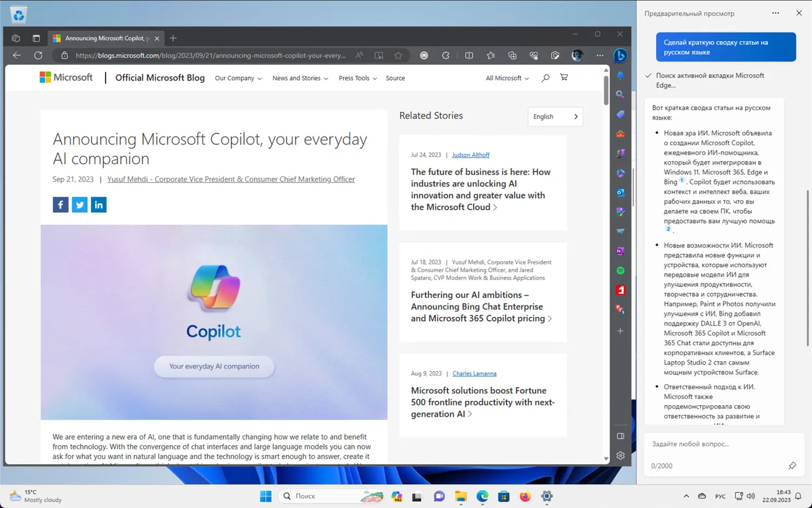Open the Bing Copilot sidebar button
The image size is (812, 508).
[620, 55]
